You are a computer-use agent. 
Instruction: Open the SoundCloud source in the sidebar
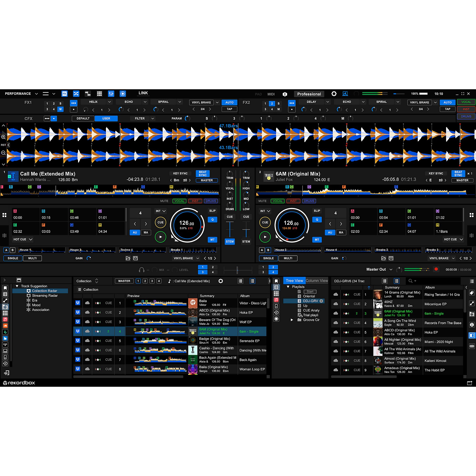[5, 326]
